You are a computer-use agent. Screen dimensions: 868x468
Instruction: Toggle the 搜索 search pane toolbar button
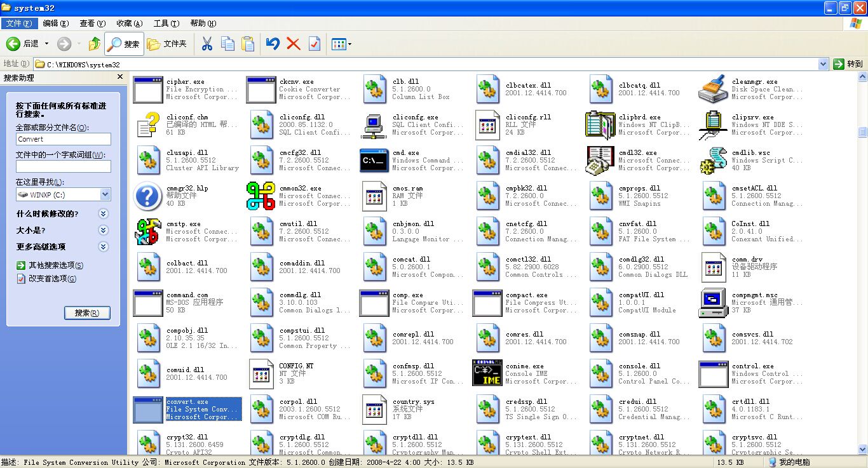click(x=124, y=44)
